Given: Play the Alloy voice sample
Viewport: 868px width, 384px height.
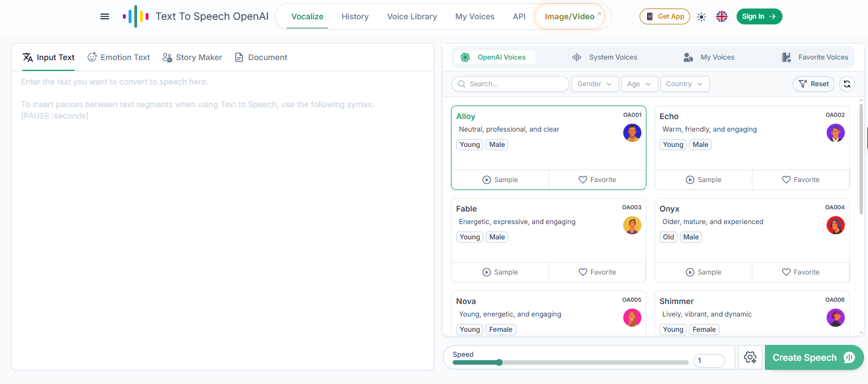Looking at the screenshot, I should (500, 180).
